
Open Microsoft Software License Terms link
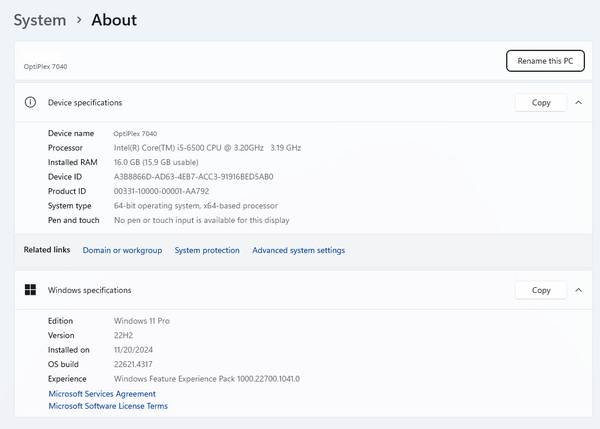coord(108,406)
